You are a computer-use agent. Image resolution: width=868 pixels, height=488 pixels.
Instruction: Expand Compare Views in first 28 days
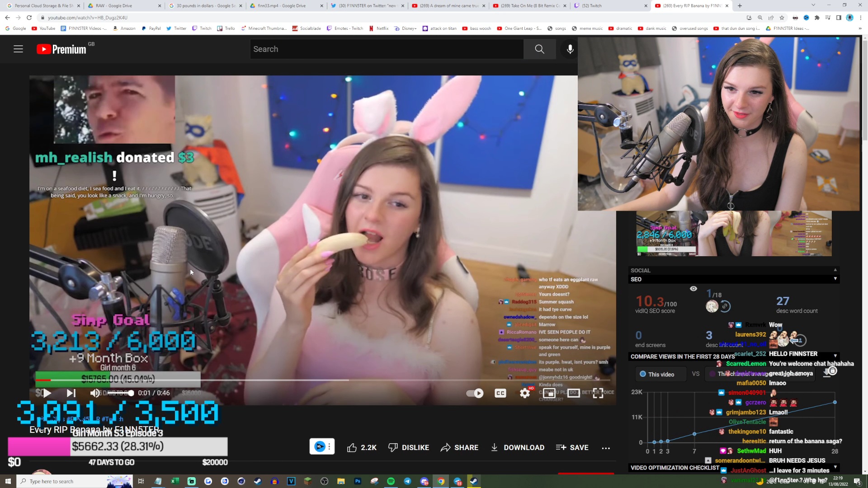click(x=835, y=356)
